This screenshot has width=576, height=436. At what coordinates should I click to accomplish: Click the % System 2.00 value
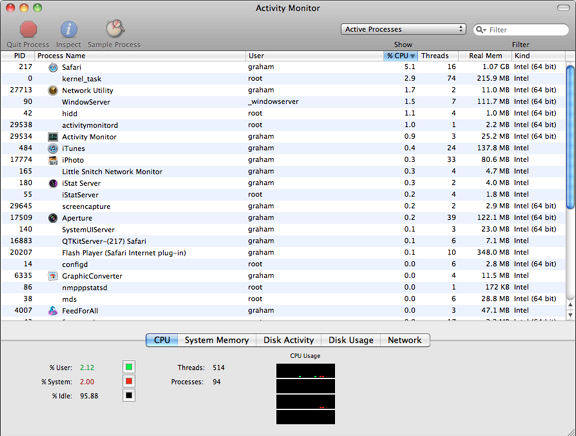click(x=87, y=382)
